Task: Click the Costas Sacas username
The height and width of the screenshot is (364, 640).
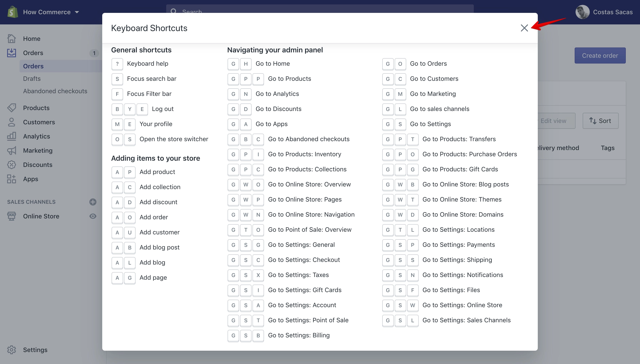Action: (613, 12)
